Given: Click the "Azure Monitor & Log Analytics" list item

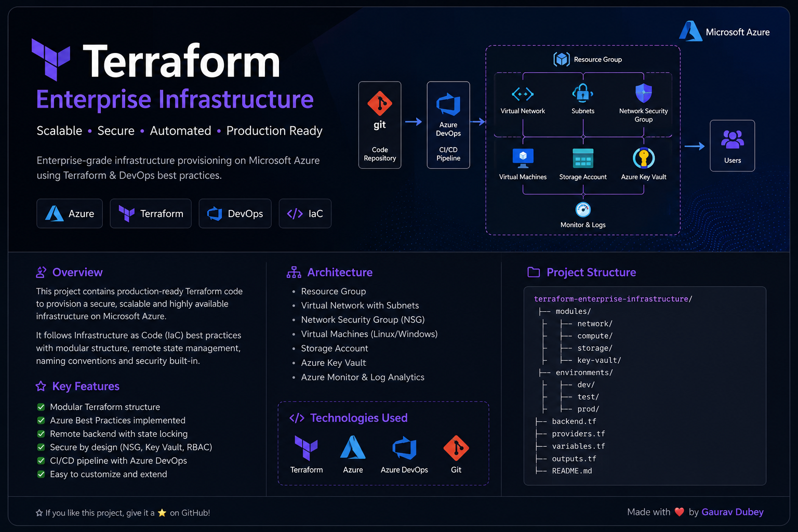Looking at the screenshot, I should coord(363,377).
